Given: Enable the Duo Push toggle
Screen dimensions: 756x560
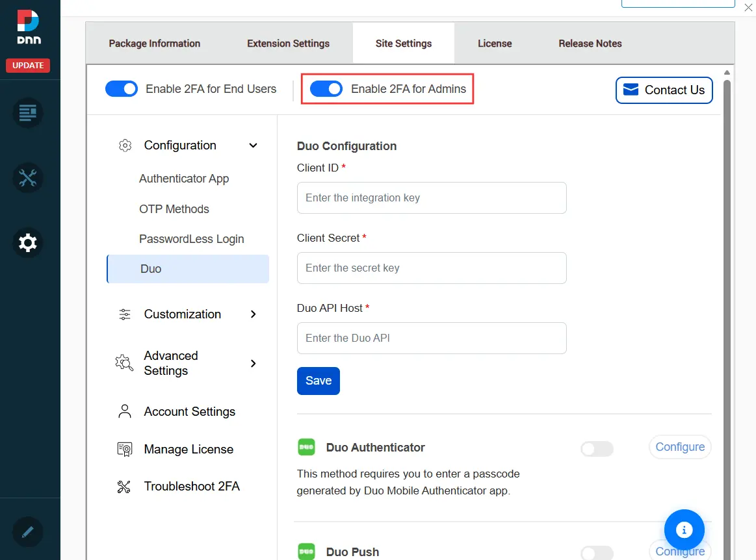Looking at the screenshot, I should click(x=597, y=553).
